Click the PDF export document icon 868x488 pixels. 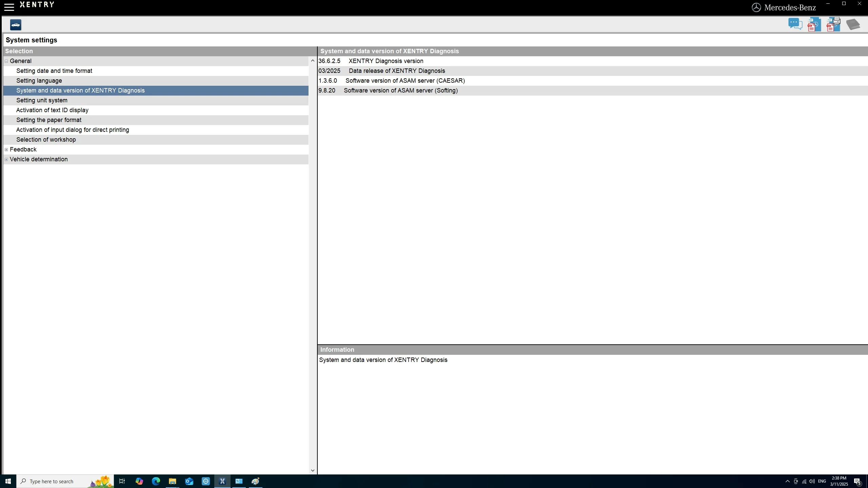pos(814,24)
